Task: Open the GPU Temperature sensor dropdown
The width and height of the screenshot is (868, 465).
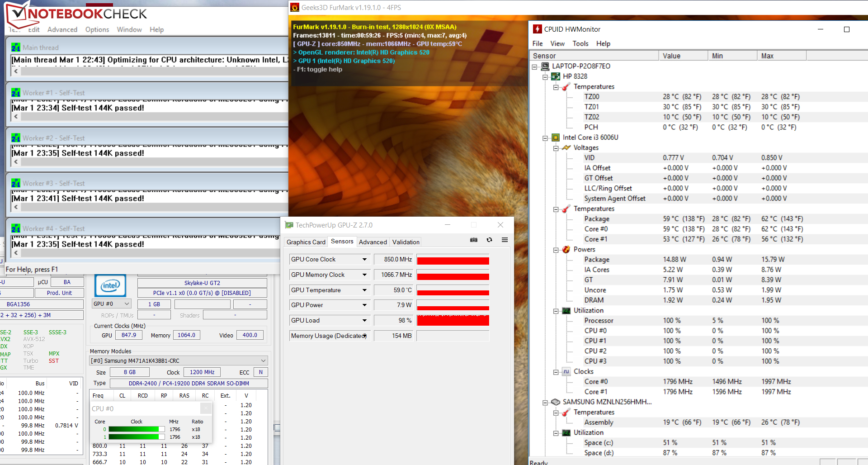Action: coord(364,290)
